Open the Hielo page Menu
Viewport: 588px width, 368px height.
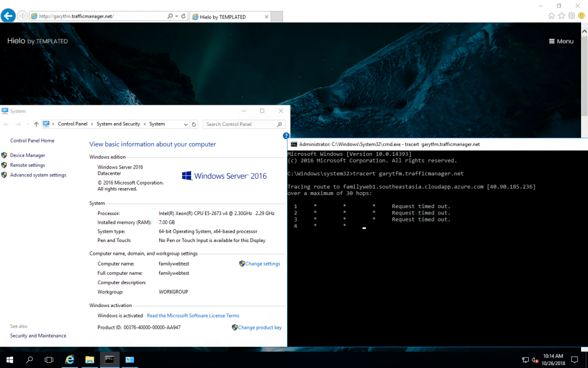pos(561,41)
